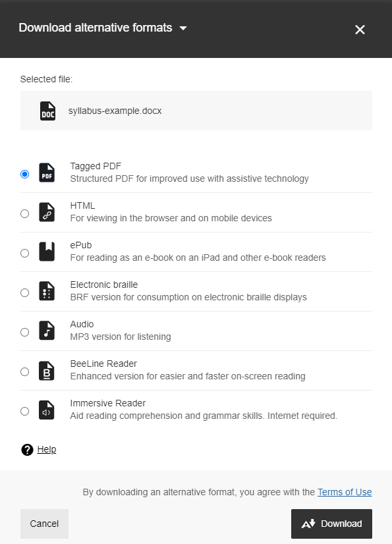This screenshot has height=544, width=392.
Task: Open the Download alternative formats dropdown
Action: coord(183,28)
